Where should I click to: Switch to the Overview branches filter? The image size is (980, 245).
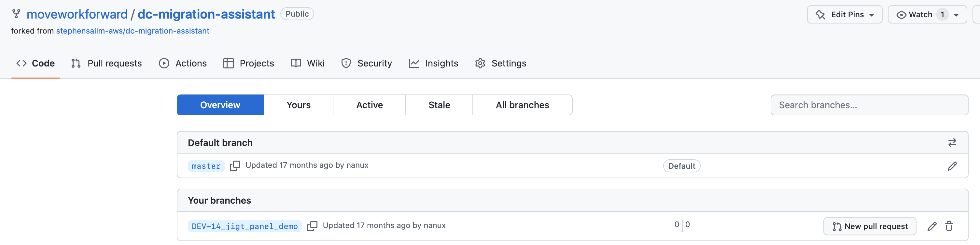pos(220,105)
